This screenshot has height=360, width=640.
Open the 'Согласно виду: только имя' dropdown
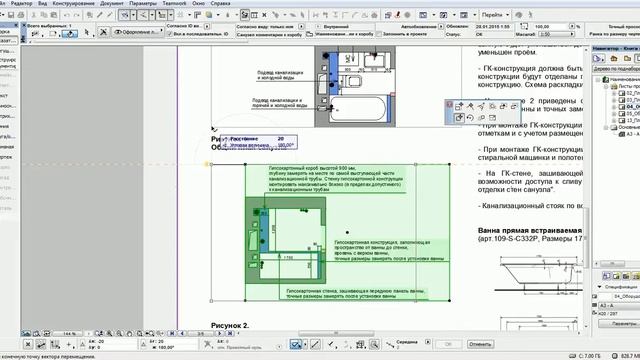click(x=301, y=26)
